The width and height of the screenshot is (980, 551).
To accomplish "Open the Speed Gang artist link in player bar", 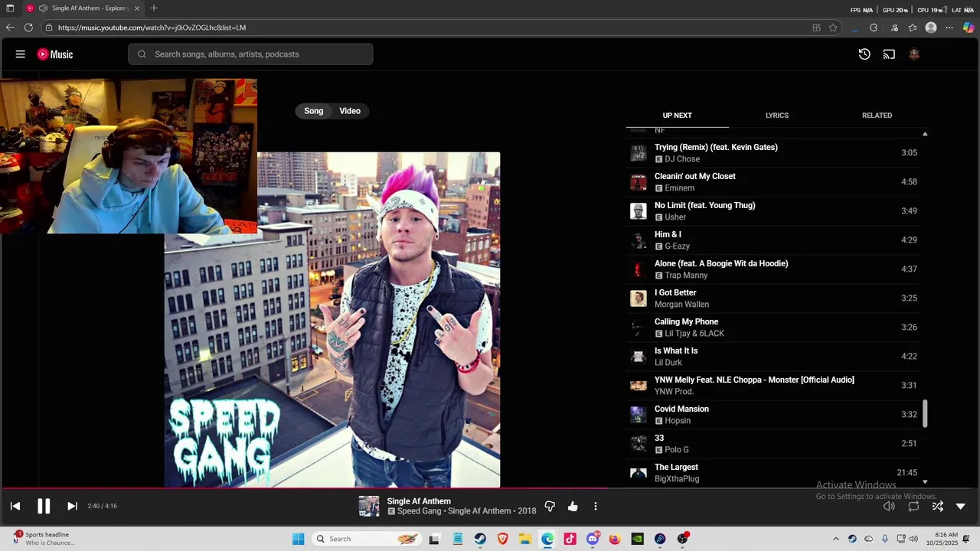I will tap(419, 511).
